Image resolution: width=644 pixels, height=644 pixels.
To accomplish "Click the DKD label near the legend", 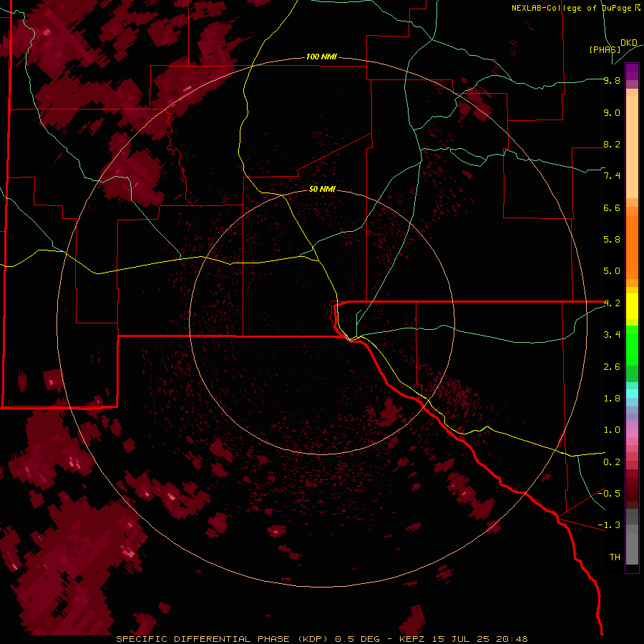I will (629, 43).
